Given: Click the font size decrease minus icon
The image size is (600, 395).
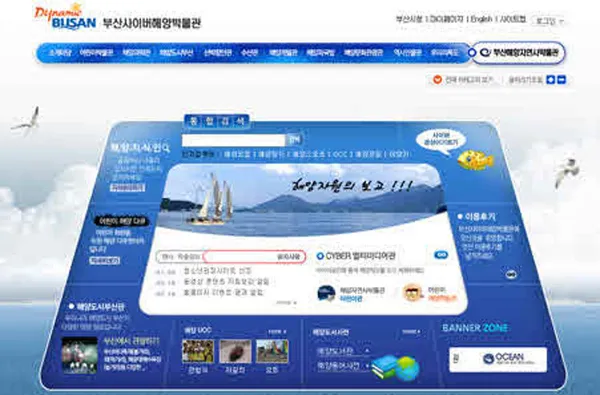Looking at the screenshot, I should click(x=562, y=80).
